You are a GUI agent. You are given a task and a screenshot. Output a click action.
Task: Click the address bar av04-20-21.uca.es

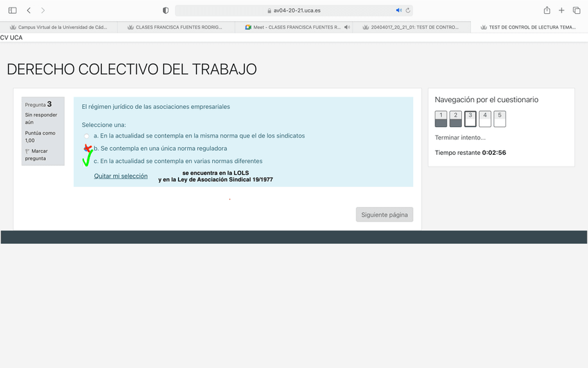coord(294,10)
